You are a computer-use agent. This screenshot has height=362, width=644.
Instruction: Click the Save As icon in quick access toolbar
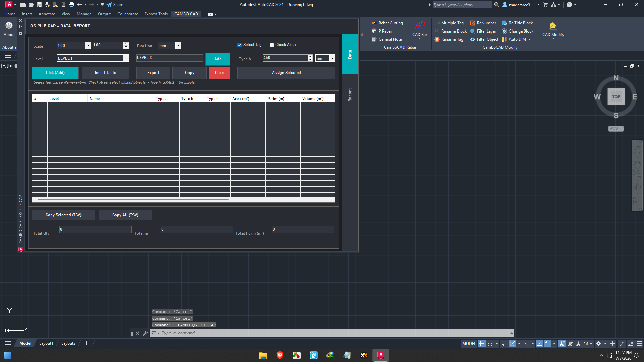[x=47, y=5]
